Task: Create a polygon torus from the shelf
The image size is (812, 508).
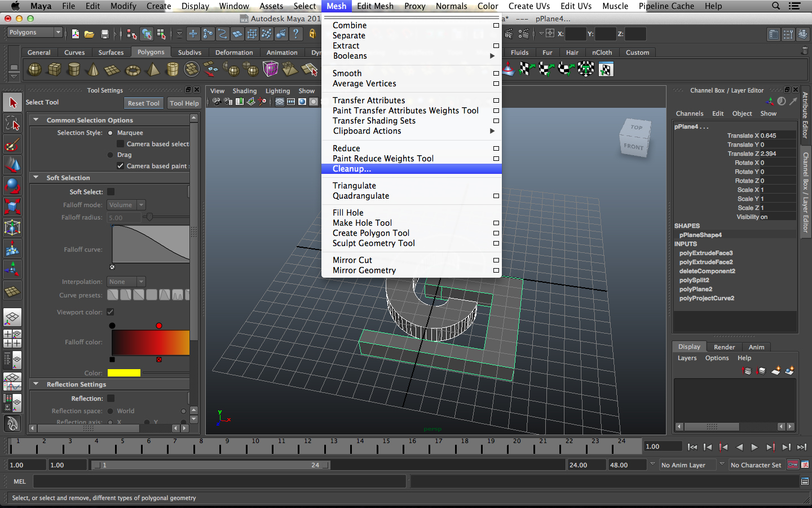Action: click(133, 70)
